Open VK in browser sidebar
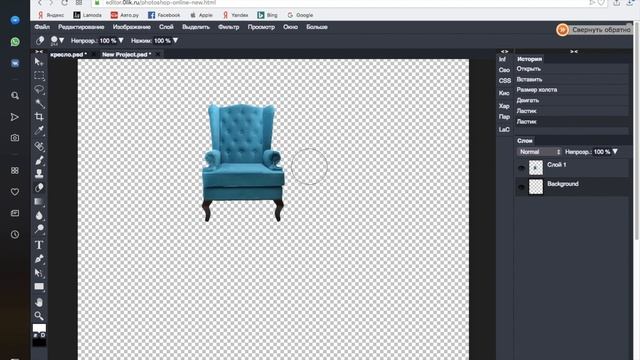This screenshot has width=640, height=360. pos(15,63)
